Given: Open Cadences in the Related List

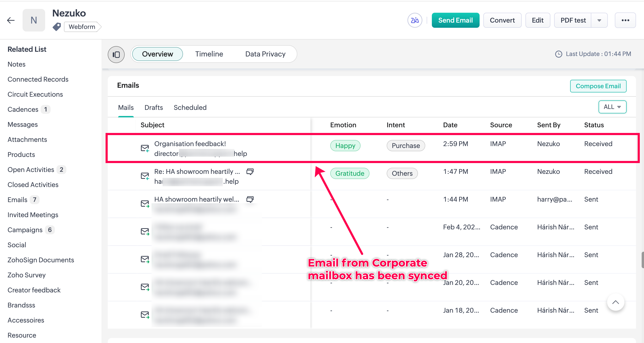Looking at the screenshot, I should click(23, 109).
